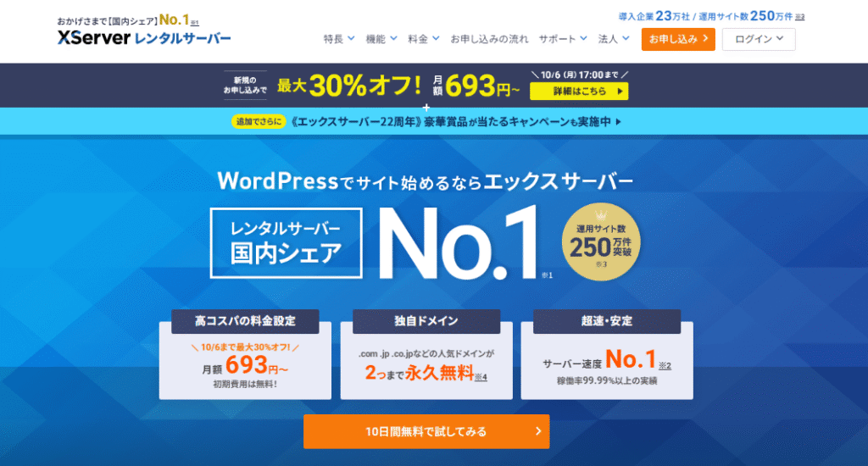Expand the 機能 menu
Screen dimensions: 868x466
381,39
